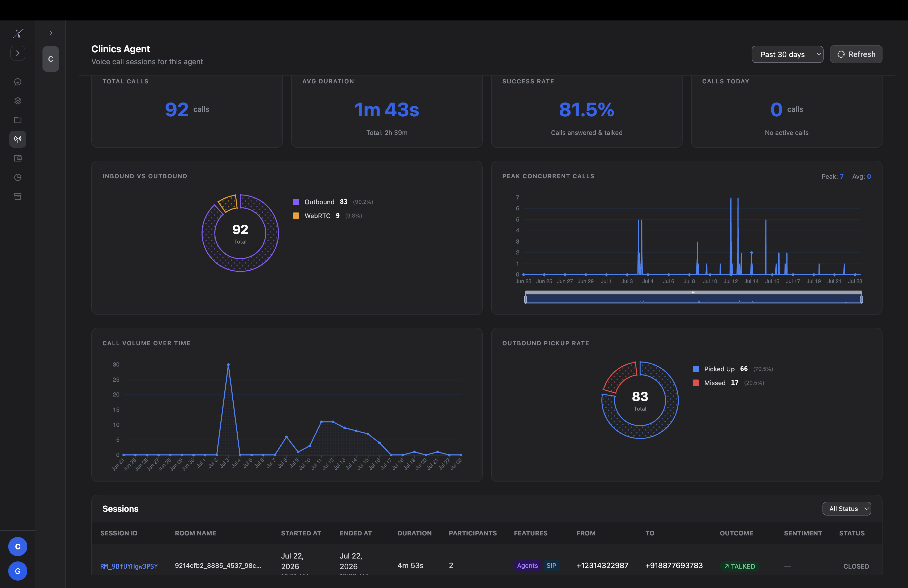908x588 pixels.
Task: Select the broadcast antenna icon in sidebar
Action: pyautogui.click(x=18, y=139)
